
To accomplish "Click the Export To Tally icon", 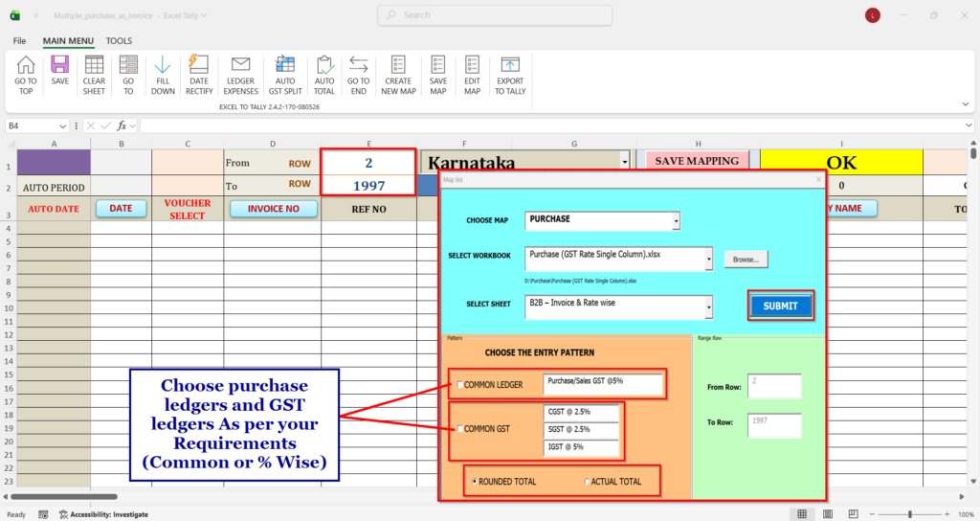I will [510, 65].
